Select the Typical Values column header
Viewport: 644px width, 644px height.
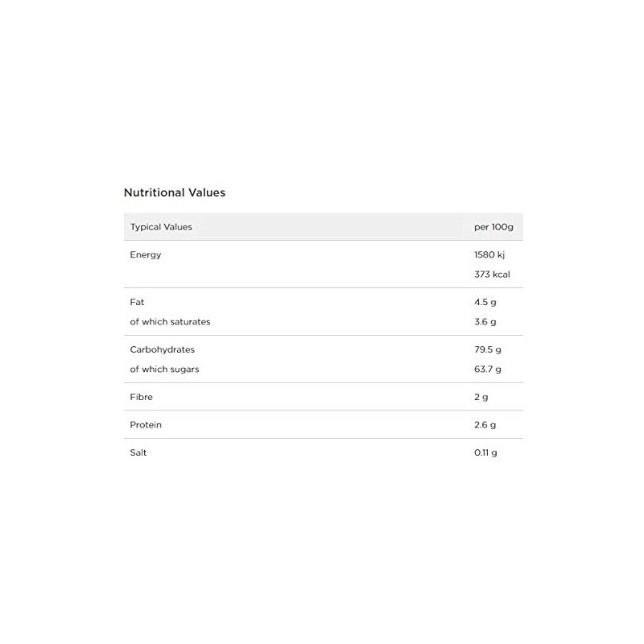(161, 227)
